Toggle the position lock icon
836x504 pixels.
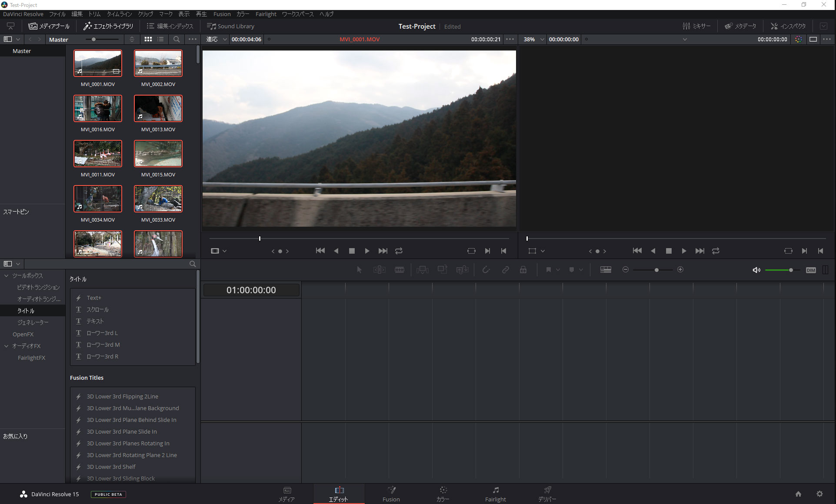point(523,270)
